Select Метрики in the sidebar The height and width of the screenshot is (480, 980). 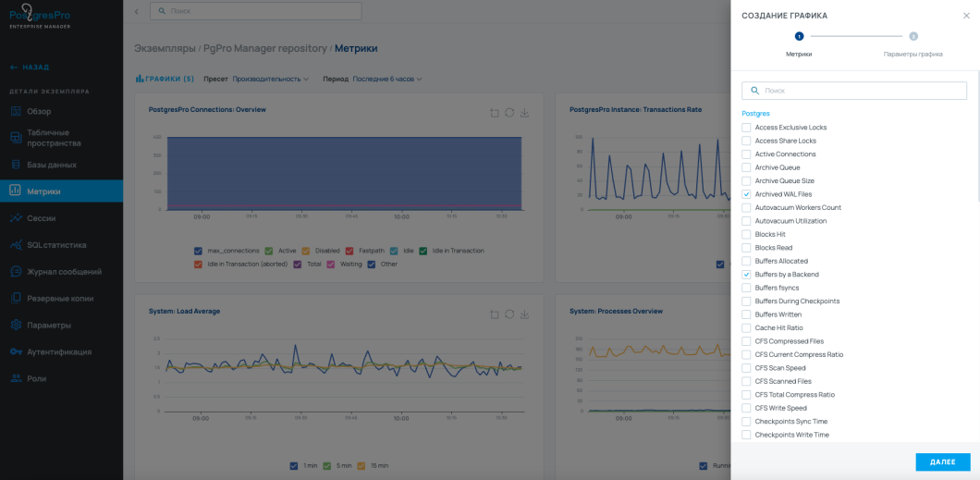tap(61, 191)
